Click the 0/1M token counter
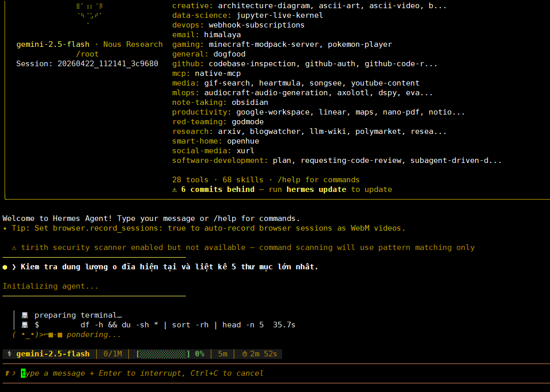 tap(113, 354)
